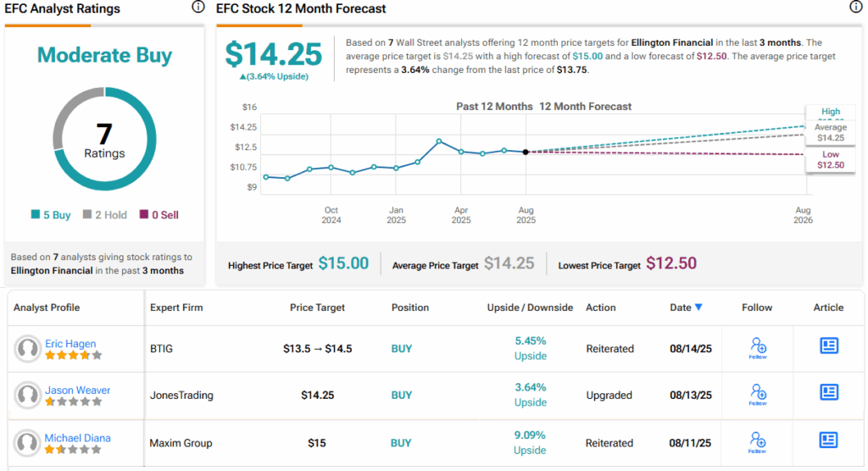The height and width of the screenshot is (471, 868).
Task: Click the Price Target column header
Action: tap(317, 308)
